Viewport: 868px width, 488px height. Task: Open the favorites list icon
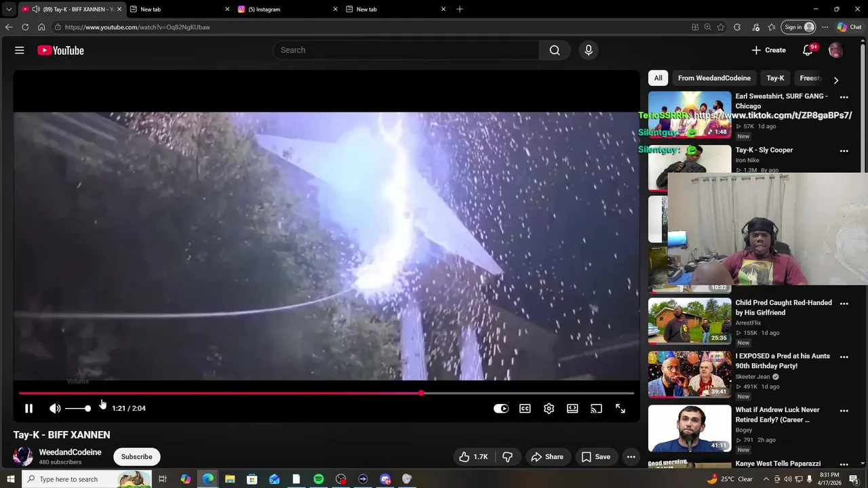pos(772,27)
